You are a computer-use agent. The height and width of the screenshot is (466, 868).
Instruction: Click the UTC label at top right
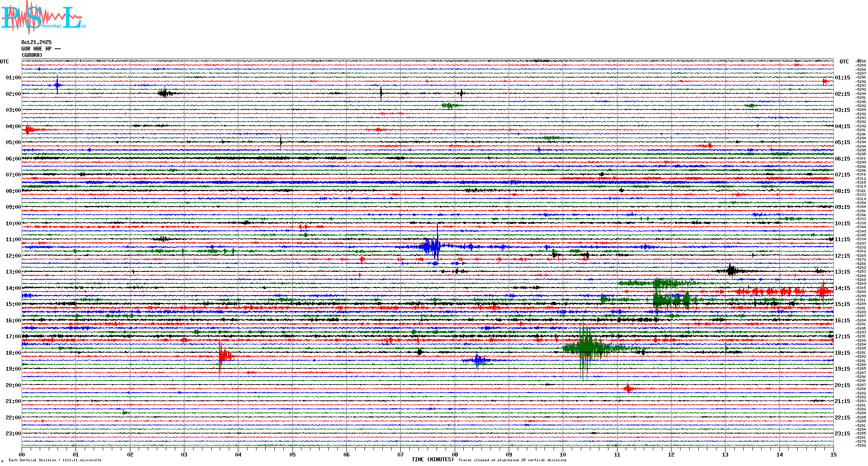click(844, 62)
